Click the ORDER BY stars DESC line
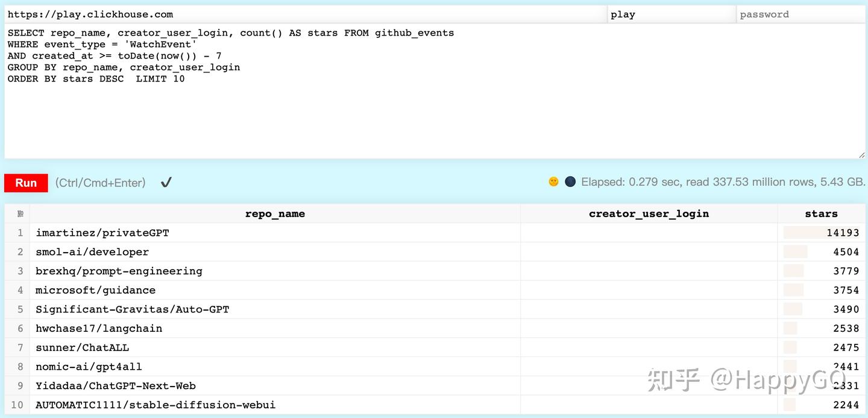 click(96, 78)
